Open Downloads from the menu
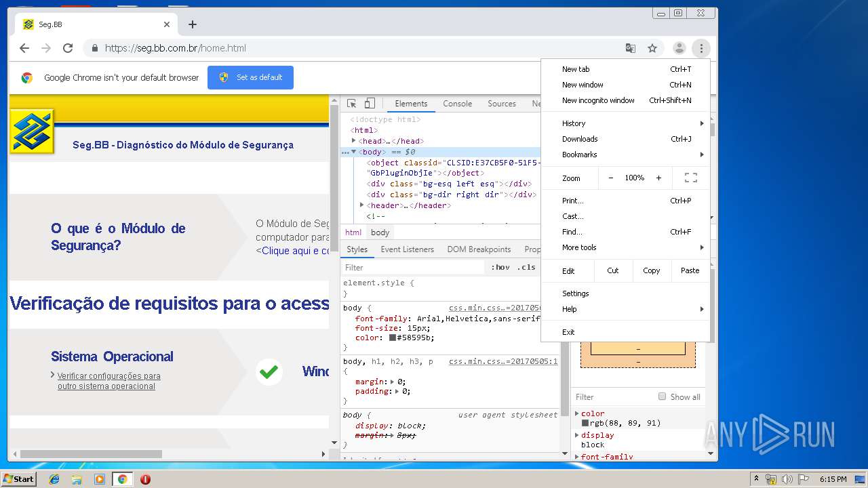This screenshot has width=868, height=488. coord(625,139)
